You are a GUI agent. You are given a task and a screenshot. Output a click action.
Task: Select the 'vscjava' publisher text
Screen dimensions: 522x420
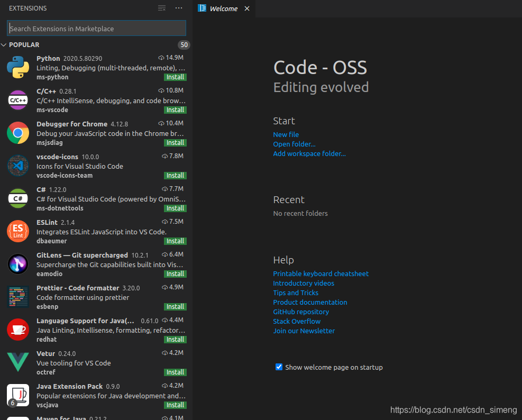point(47,405)
